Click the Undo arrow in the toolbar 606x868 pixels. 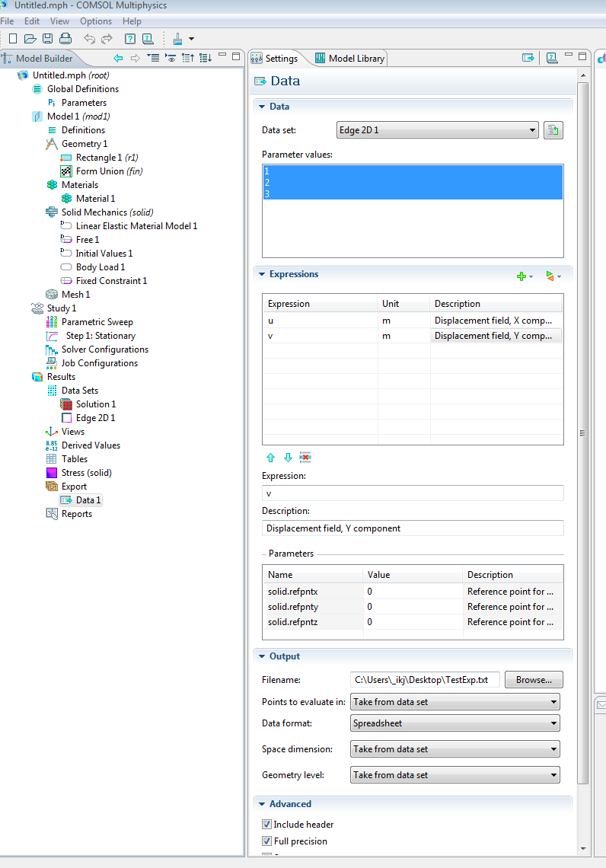89,38
